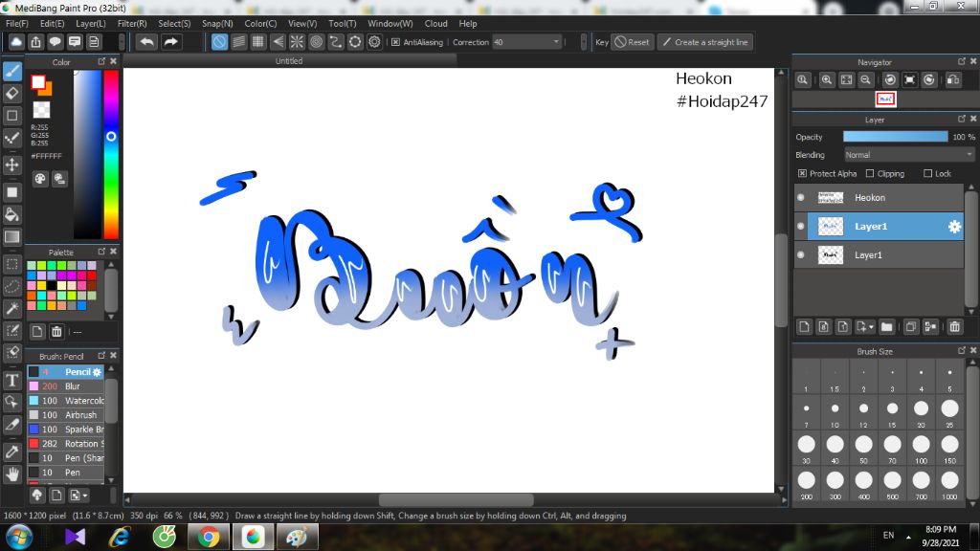The height and width of the screenshot is (551, 980).
Task: Select the Brush tool in left toolbar
Action: (x=11, y=71)
